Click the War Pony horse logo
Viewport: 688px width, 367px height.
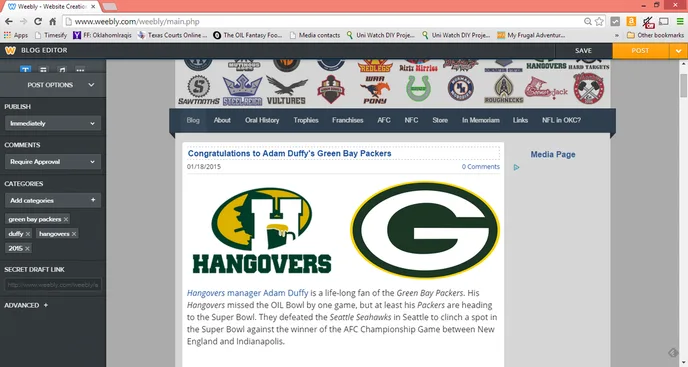(375, 90)
